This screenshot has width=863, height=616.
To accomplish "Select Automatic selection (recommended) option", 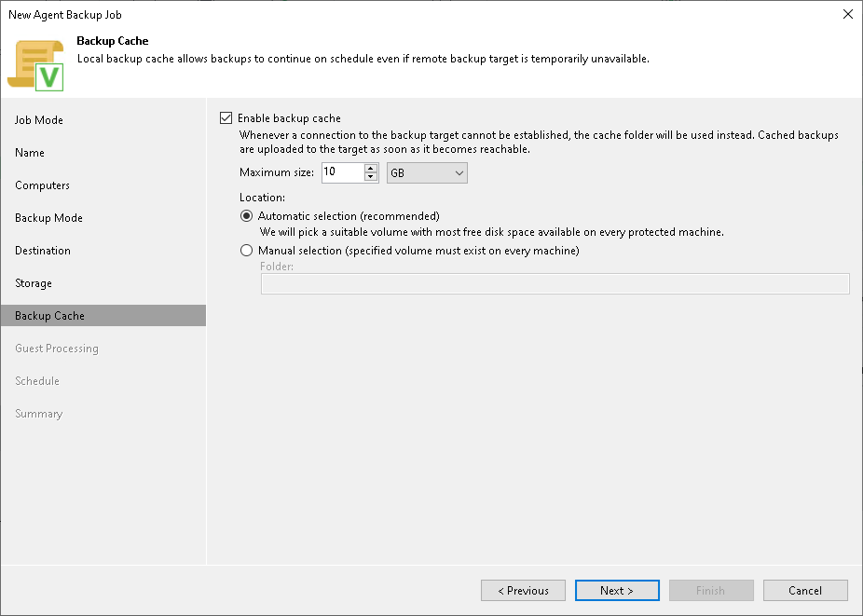I will pyautogui.click(x=246, y=215).
